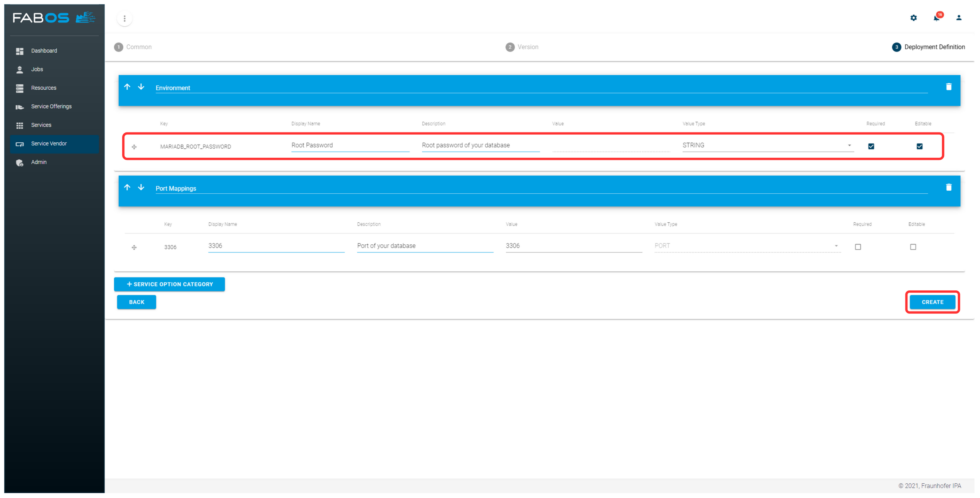980x498 pixels.
Task: Open notifications via the bell icon
Action: click(936, 18)
